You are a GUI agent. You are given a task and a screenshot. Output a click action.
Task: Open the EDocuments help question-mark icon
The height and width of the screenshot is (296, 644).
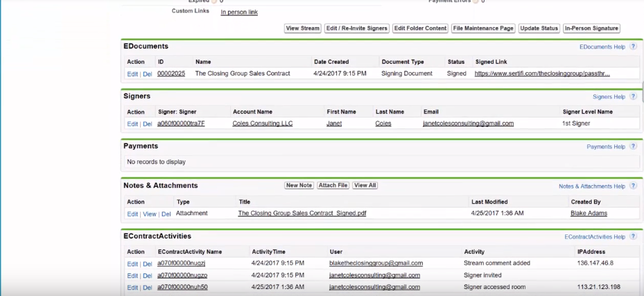[x=633, y=47]
